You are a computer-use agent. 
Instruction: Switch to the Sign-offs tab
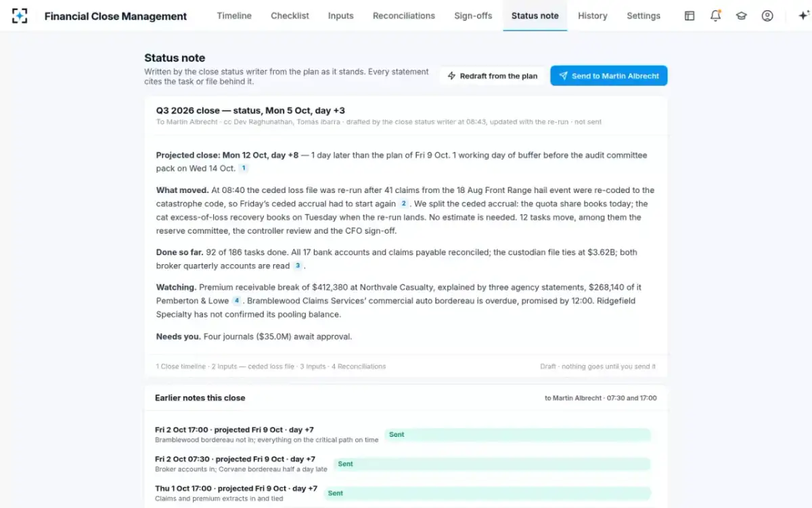coord(473,16)
